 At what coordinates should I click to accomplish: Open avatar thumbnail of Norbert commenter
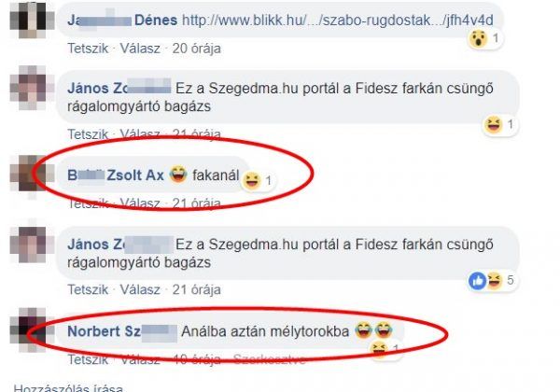coord(32,329)
